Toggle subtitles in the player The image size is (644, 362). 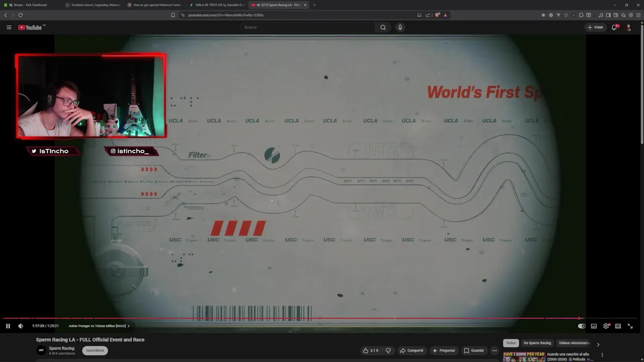tap(594, 326)
